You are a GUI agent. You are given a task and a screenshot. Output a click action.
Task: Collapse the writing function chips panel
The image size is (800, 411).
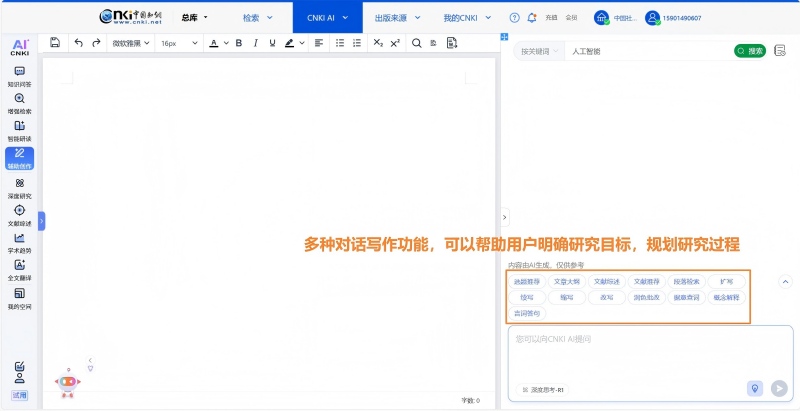[x=785, y=282]
